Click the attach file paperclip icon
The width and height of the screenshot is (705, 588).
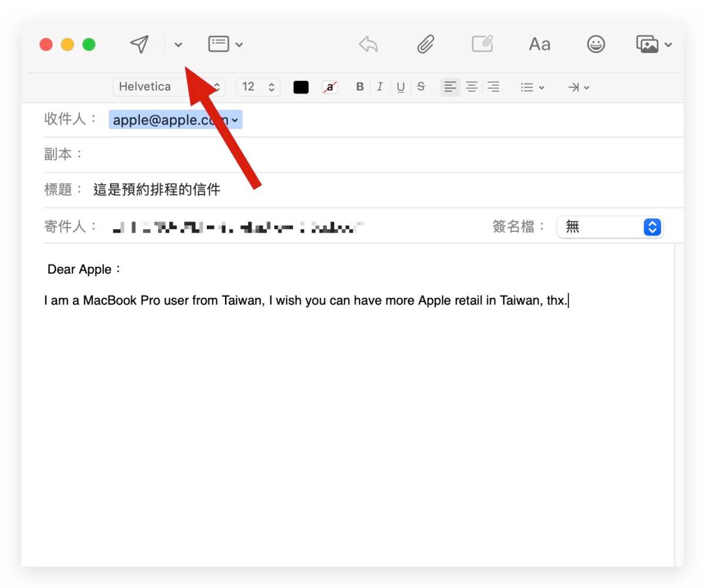click(x=425, y=44)
